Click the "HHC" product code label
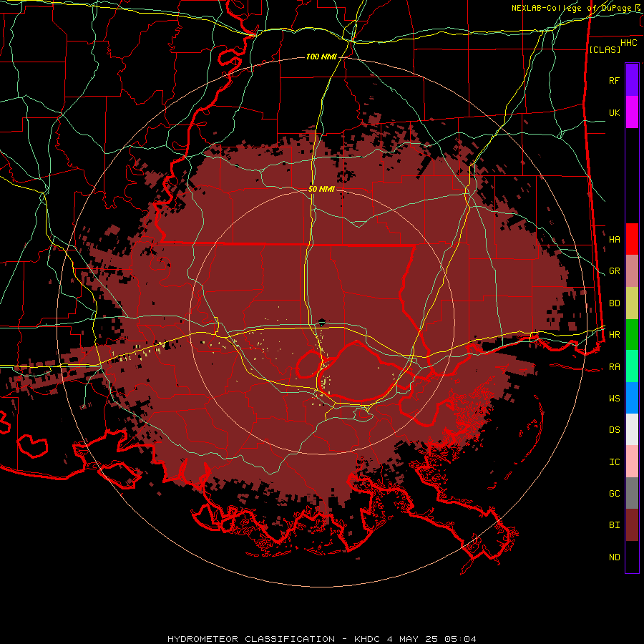 [628, 43]
